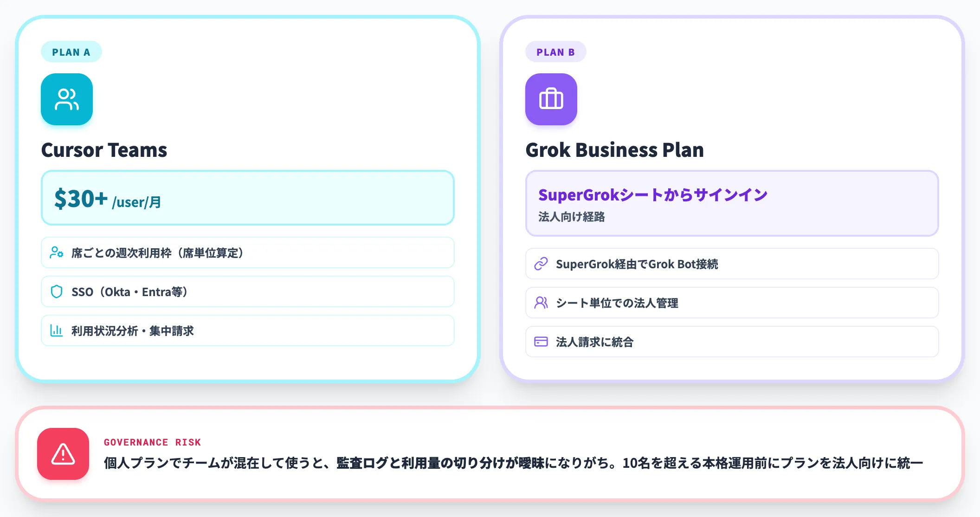Click the governance warning sentence starting 個人プラン

tap(514, 463)
